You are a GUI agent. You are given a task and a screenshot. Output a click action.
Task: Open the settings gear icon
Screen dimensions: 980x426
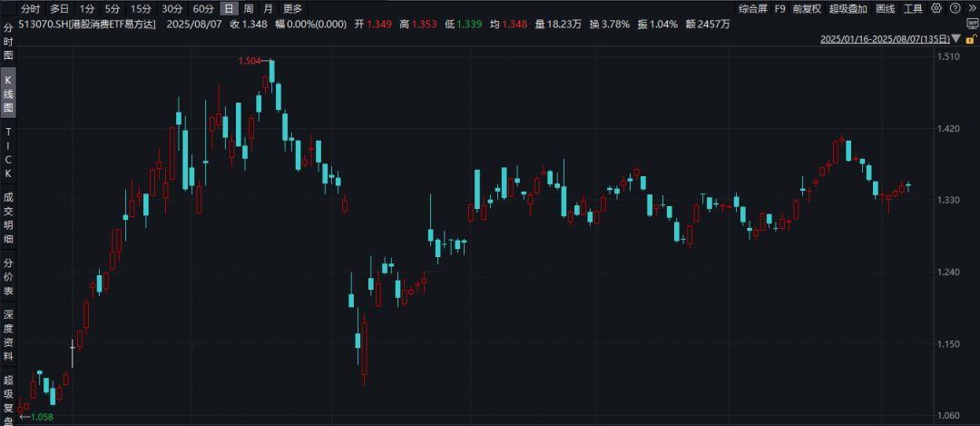(936, 8)
